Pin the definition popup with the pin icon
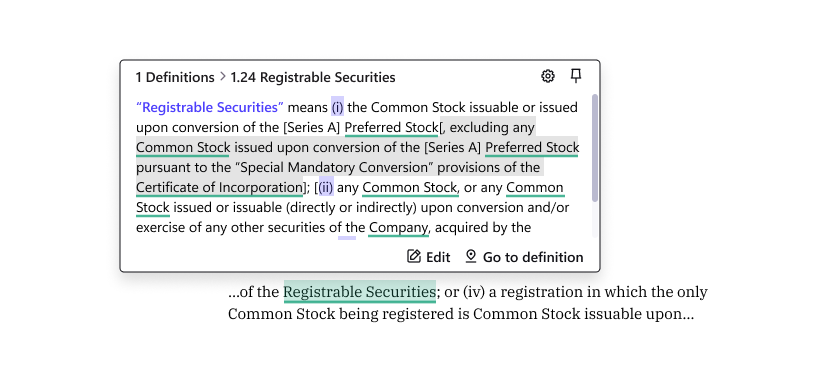Screen dimensions: 828x384 coord(576,76)
